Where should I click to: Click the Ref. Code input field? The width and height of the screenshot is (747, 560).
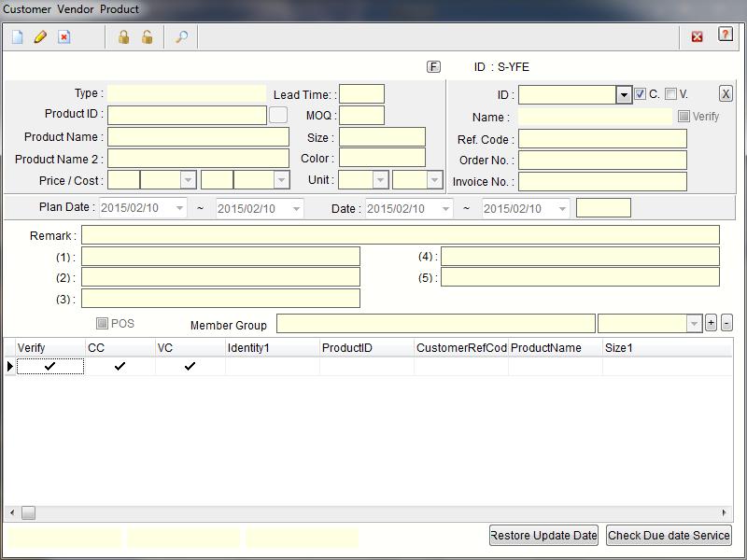pos(602,139)
